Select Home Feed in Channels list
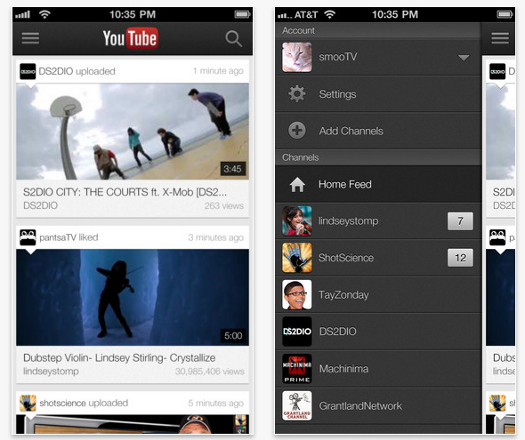Image resolution: width=525 pixels, height=440 pixels. [378, 184]
